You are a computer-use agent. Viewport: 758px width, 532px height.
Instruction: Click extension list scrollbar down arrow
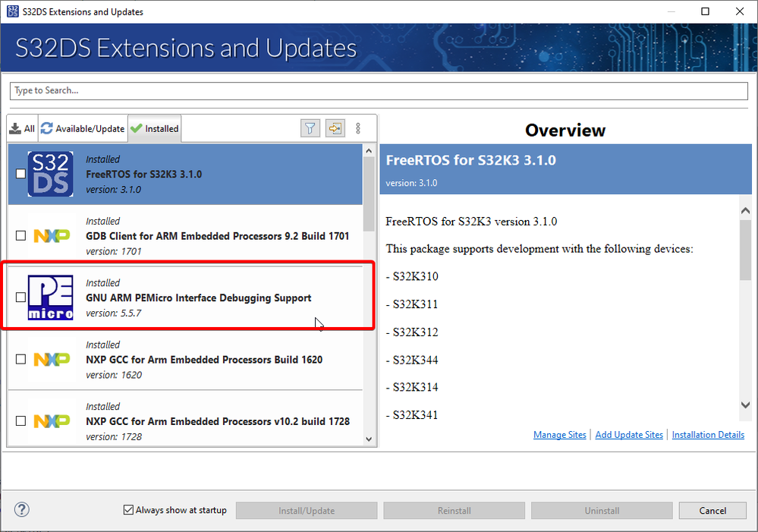(369, 439)
